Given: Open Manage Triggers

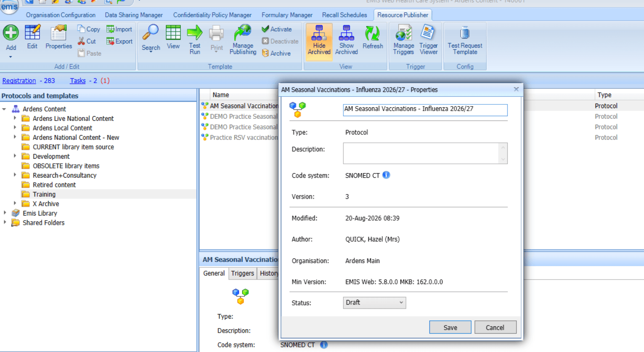Looking at the screenshot, I should pyautogui.click(x=403, y=40).
